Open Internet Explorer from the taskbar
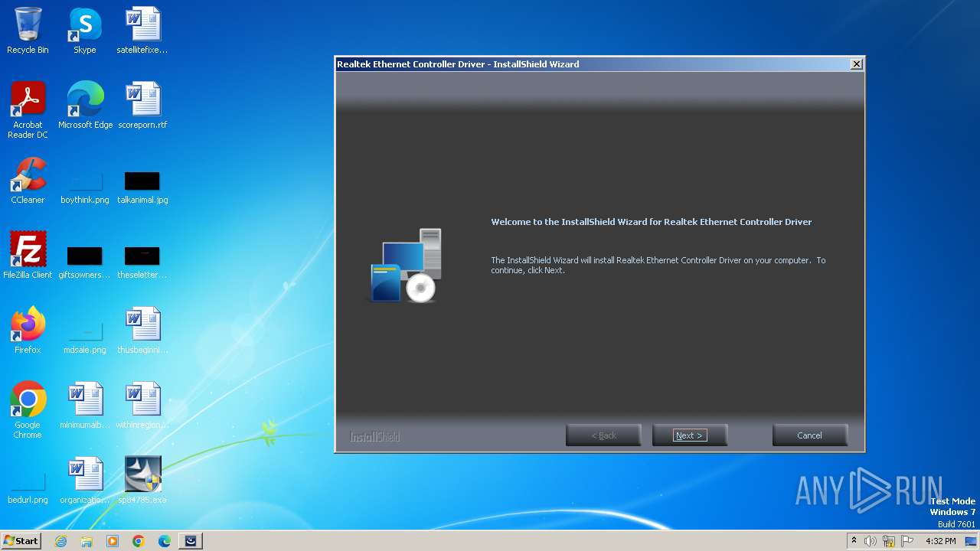Viewport: 980px width, 551px height. [60, 541]
